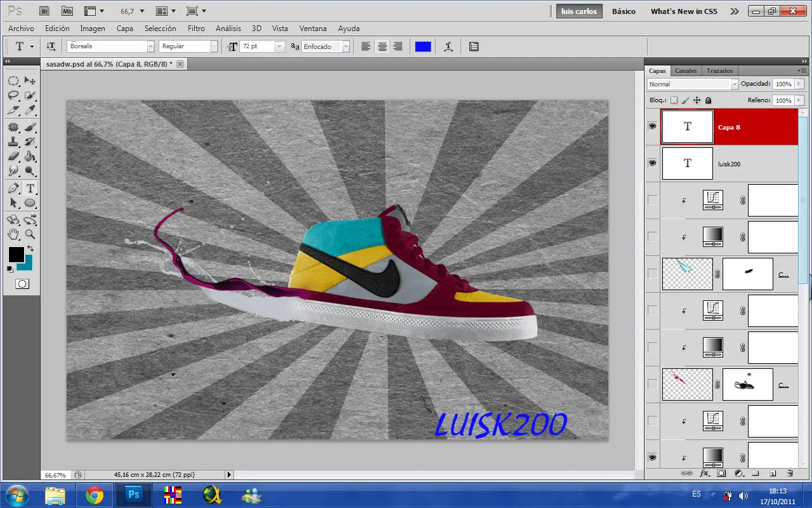Select the Path Selection arrow tool
This screenshot has height=508, width=812.
pos(13,203)
